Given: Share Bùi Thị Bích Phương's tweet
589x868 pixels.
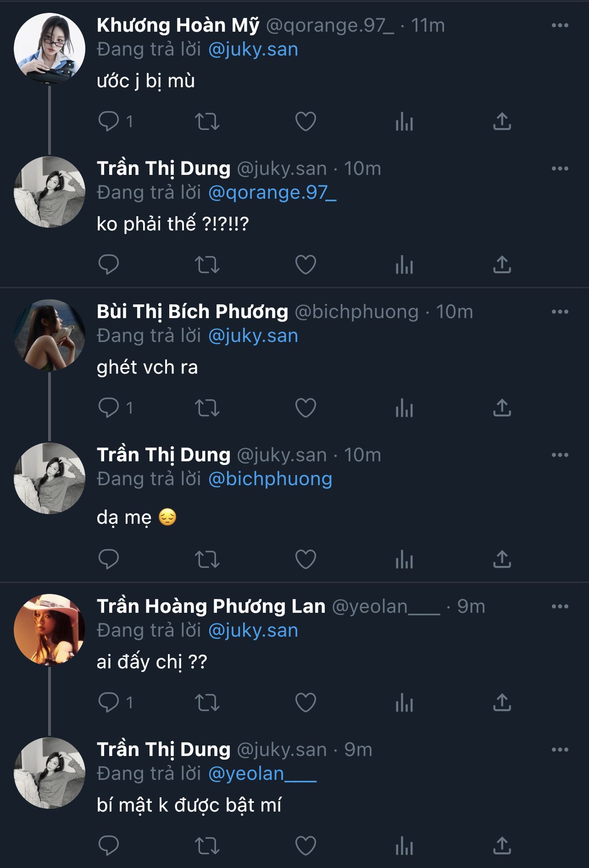Looking at the screenshot, I should coord(502,408).
